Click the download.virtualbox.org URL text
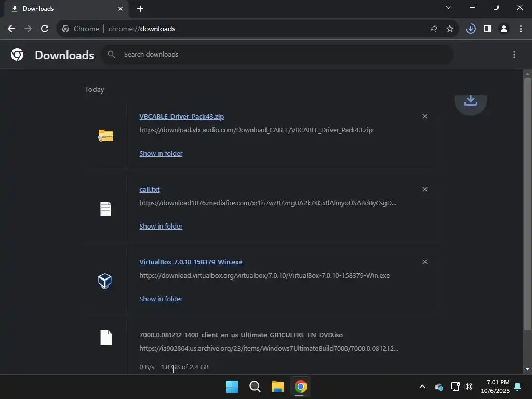532x399 pixels. pyautogui.click(x=264, y=276)
